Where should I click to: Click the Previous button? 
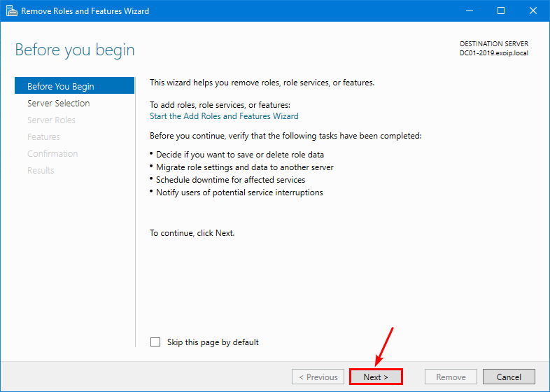[318, 377]
